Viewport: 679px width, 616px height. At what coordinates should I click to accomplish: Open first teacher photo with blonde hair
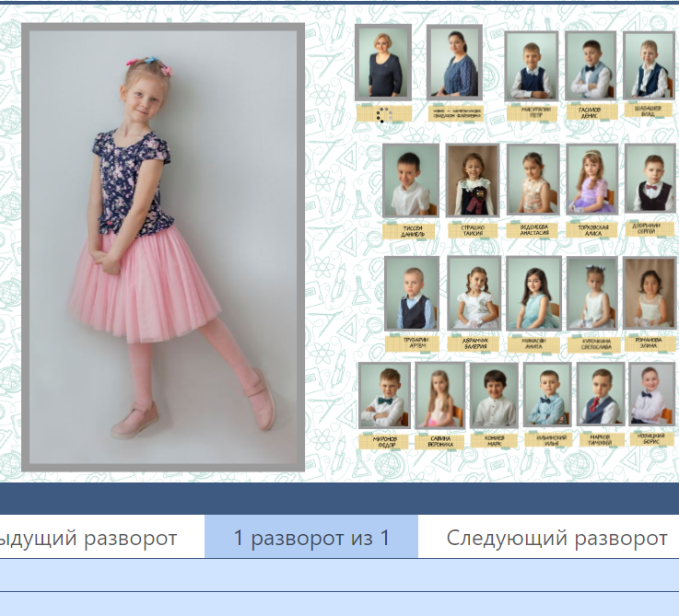(383, 63)
